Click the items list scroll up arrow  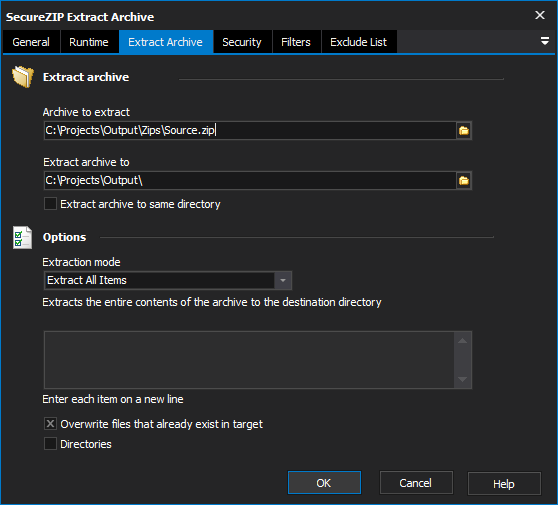click(462, 341)
